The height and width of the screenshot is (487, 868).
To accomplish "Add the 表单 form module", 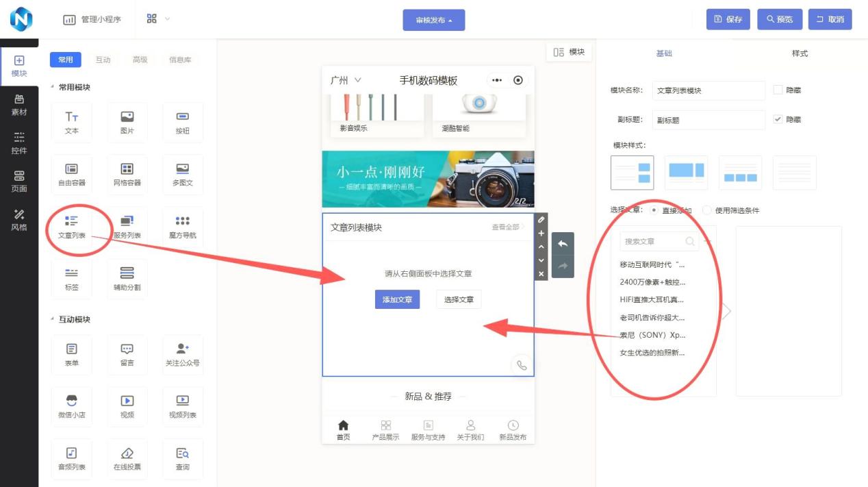I will (x=72, y=355).
